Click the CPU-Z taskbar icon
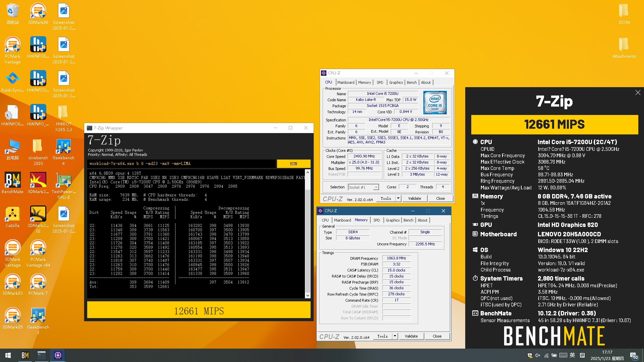644x362 pixels. point(58,355)
